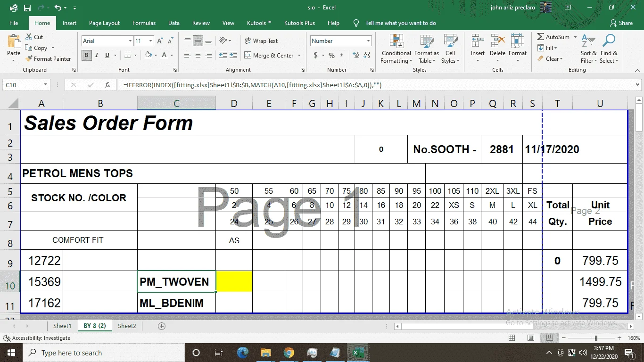
Task: Apply the yellow Fill Color
Action: pos(148,55)
